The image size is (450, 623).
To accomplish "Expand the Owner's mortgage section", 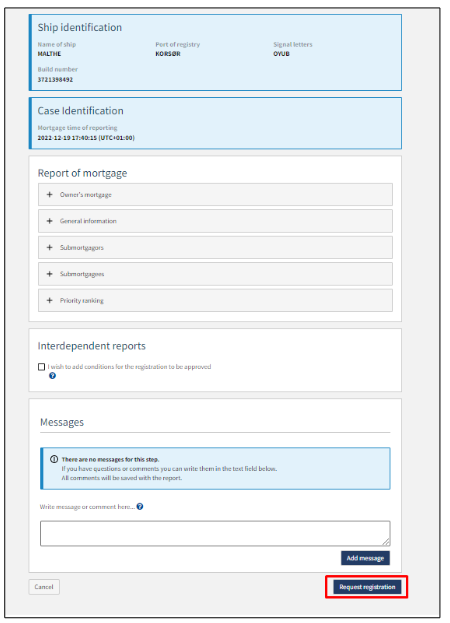I will (x=215, y=194).
